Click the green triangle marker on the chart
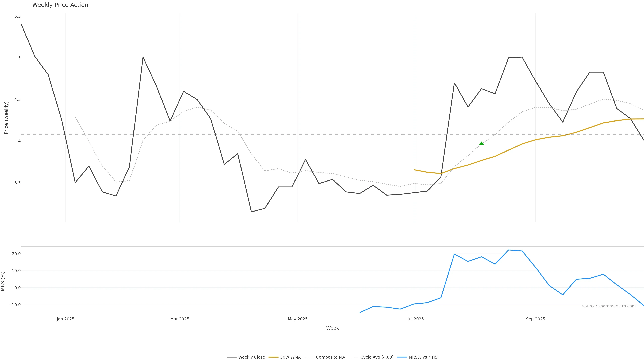 pos(481,143)
